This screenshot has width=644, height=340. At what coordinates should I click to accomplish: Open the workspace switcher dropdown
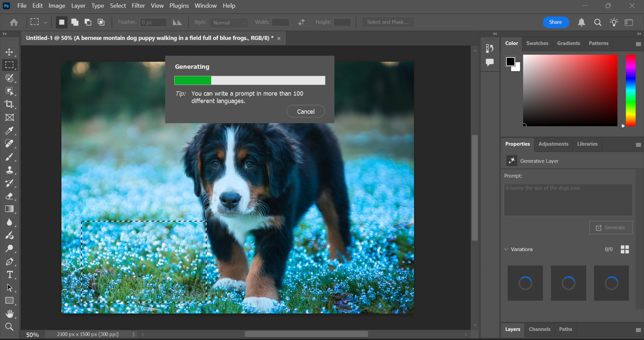pos(629,22)
